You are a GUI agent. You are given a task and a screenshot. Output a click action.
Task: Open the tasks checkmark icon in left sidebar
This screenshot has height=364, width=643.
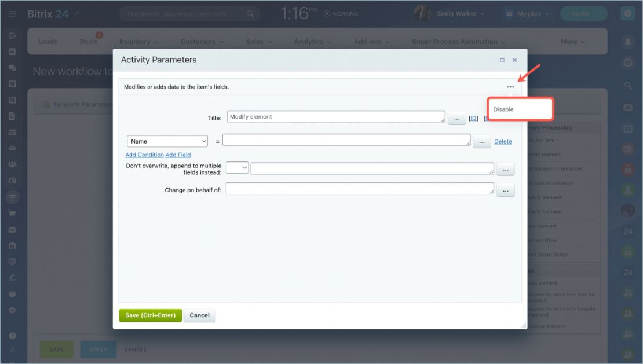coord(12,84)
